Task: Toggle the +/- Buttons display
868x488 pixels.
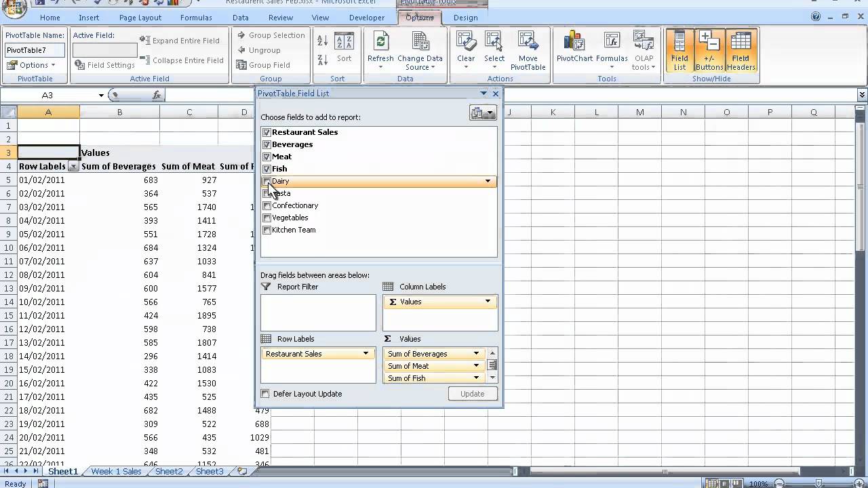Action: (x=709, y=50)
